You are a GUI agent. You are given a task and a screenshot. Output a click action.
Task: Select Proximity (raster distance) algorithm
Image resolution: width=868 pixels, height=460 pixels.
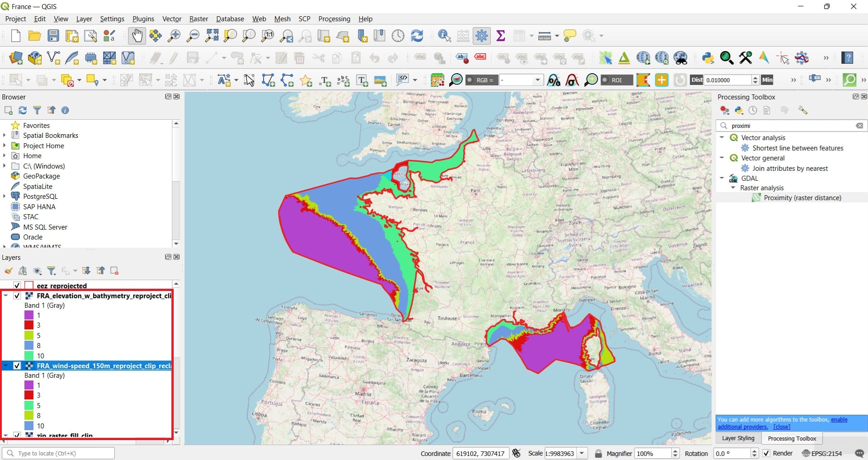click(802, 197)
